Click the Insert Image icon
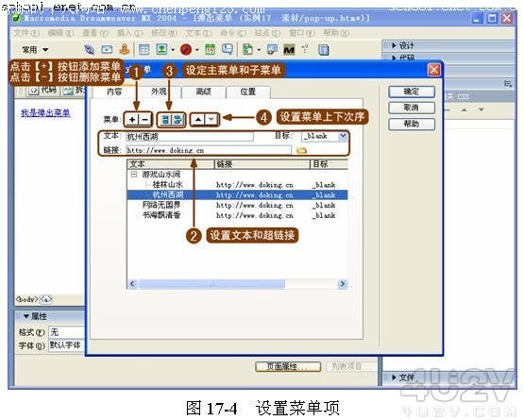Viewport: 524px width, 420px height. (161, 49)
